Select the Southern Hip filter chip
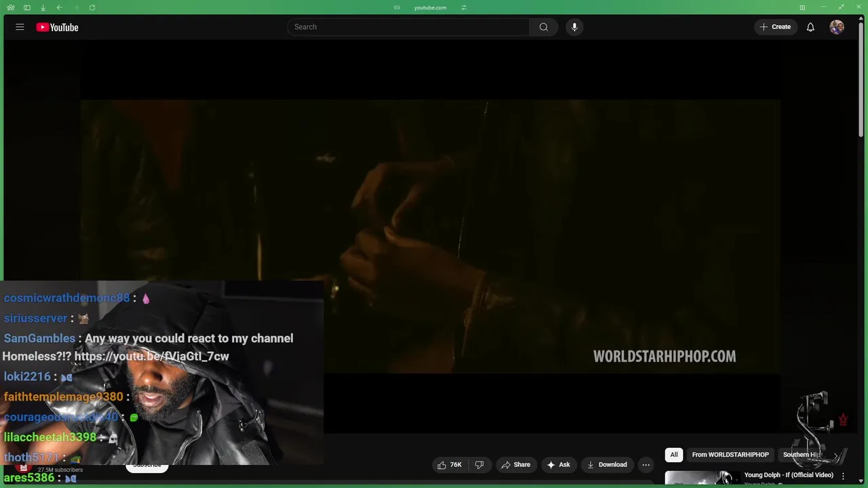Image resolution: width=868 pixels, height=488 pixels. coord(802,455)
